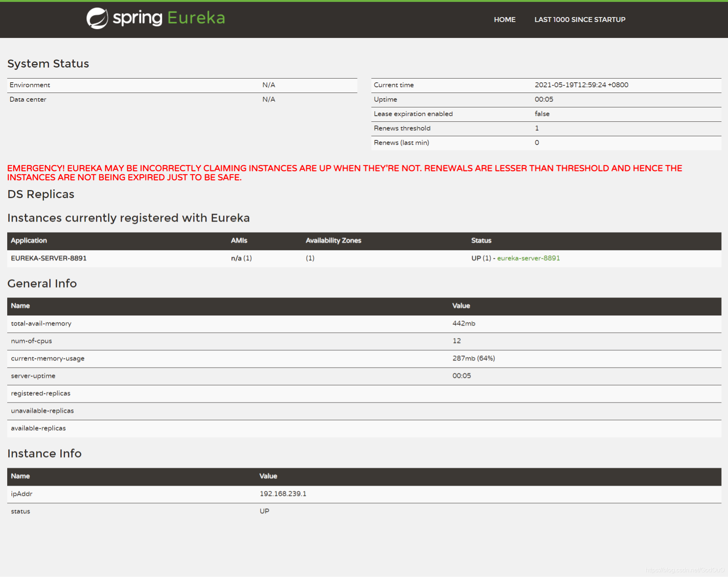
Task: Click the ipAddr row name
Action: (21, 494)
